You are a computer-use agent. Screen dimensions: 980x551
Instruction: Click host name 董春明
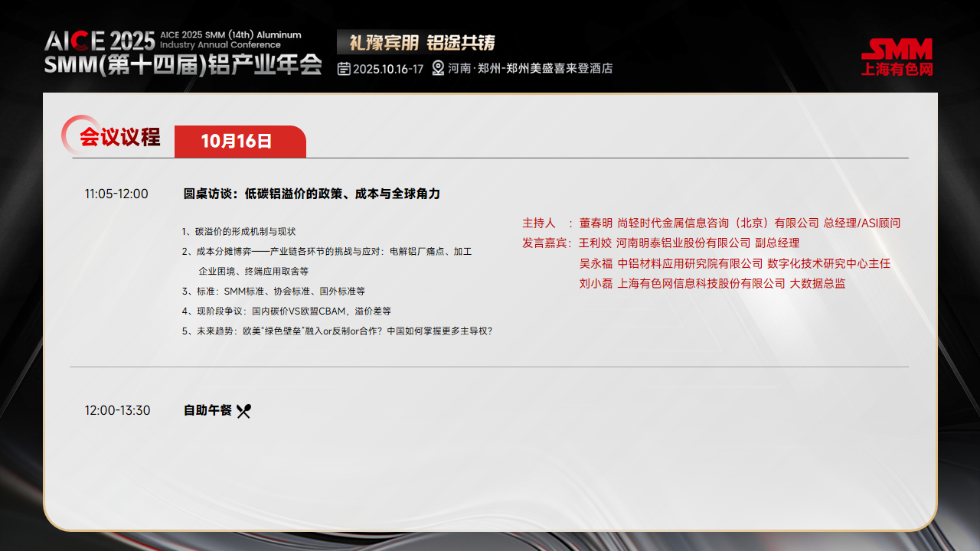click(x=596, y=223)
